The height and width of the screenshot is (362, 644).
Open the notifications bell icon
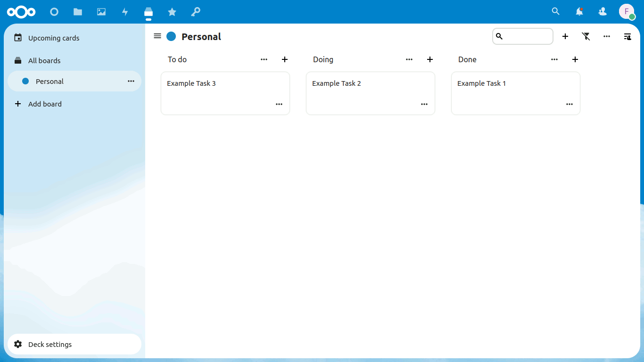[579, 12]
